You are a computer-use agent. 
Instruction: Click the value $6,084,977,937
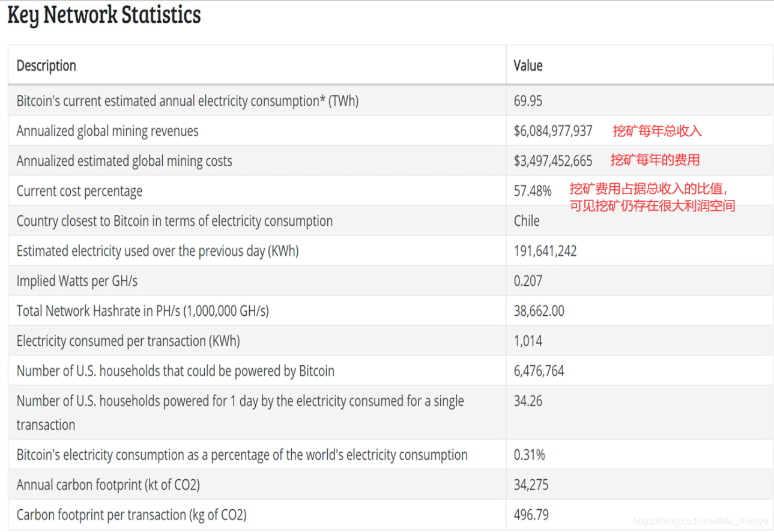[553, 131]
